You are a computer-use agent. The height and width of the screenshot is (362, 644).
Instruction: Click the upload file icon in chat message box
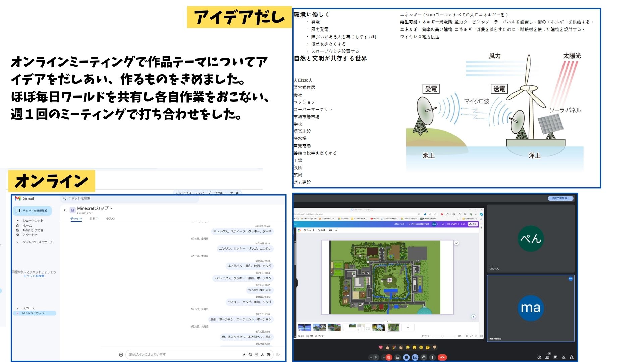262,355
